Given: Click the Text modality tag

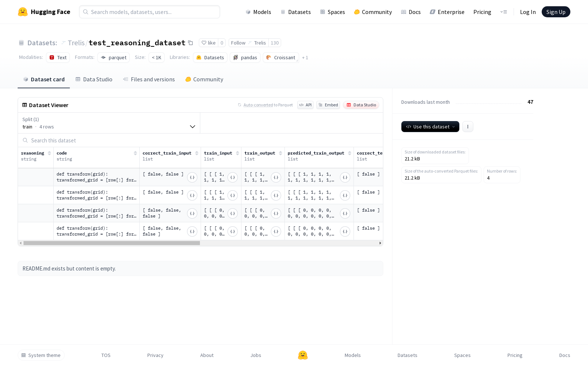Looking at the screenshot, I should coord(58,57).
